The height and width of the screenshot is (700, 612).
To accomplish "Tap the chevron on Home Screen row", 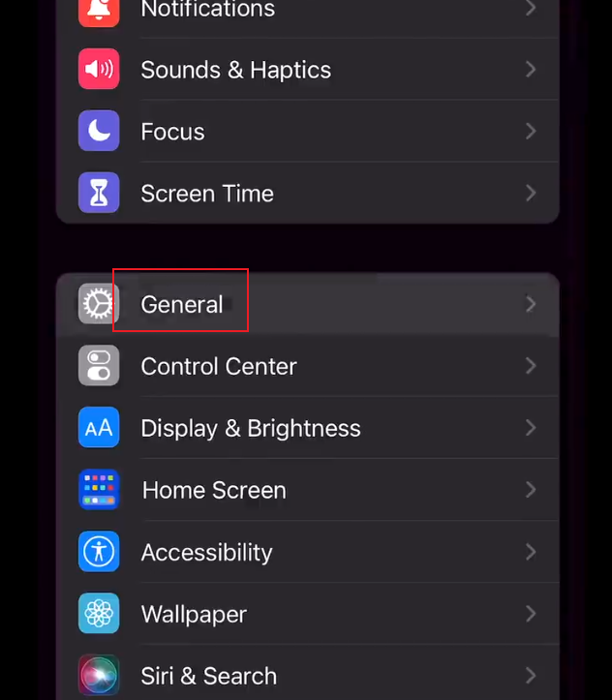I will pos(531,490).
